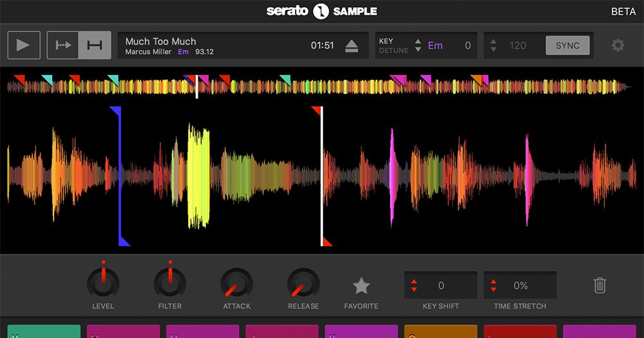
Task: Mark the pad as favorite with star
Action: (361, 286)
